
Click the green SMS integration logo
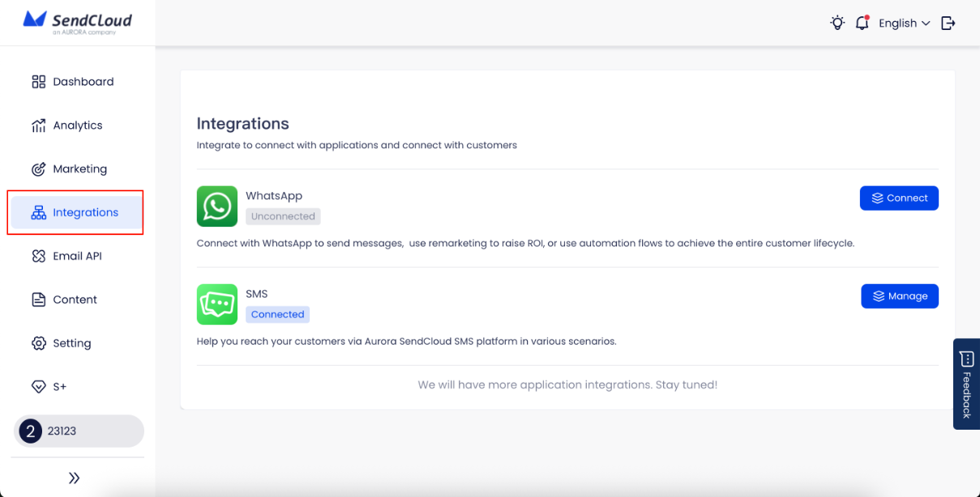pos(216,304)
